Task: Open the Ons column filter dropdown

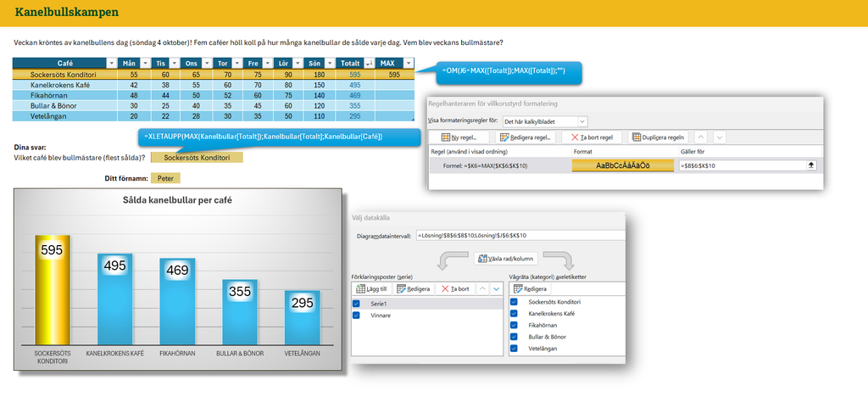Action: 205,63
